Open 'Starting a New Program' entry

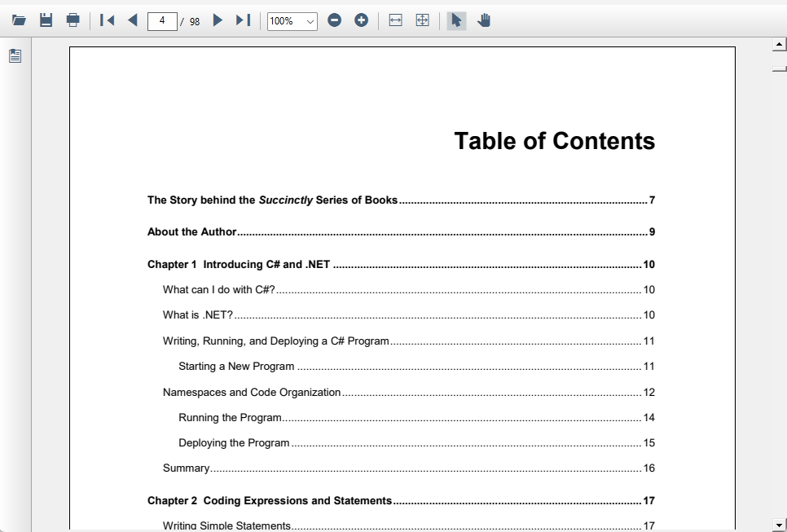[416, 367]
